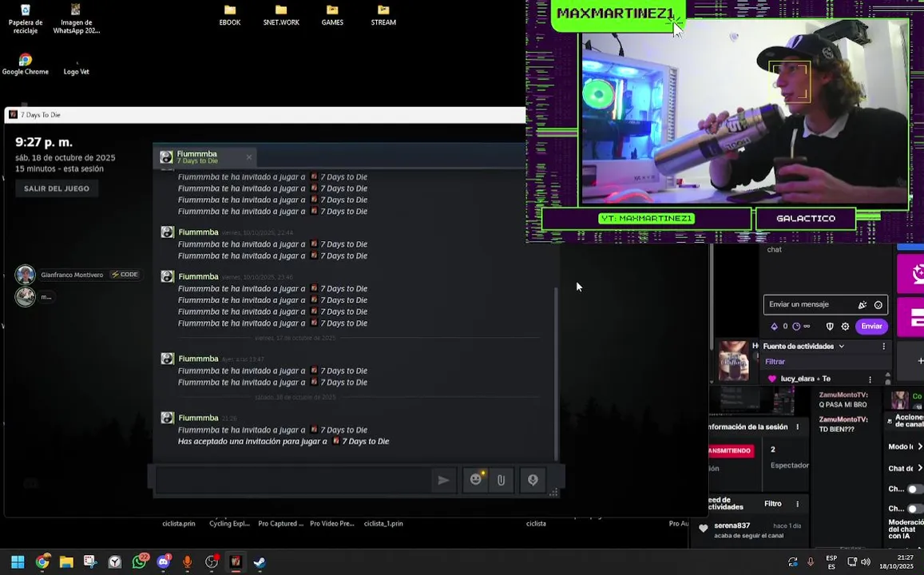Open Información de la sesión options menu

point(797,427)
